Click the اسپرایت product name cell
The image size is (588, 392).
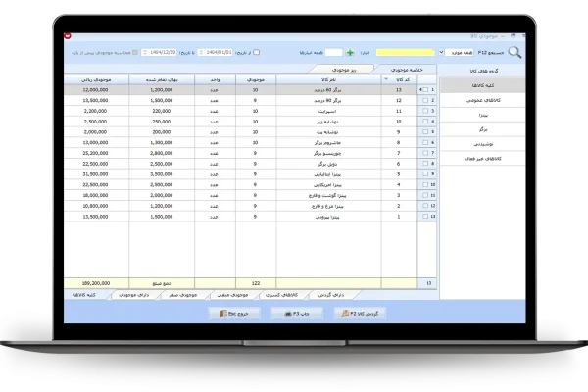click(x=328, y=111)
